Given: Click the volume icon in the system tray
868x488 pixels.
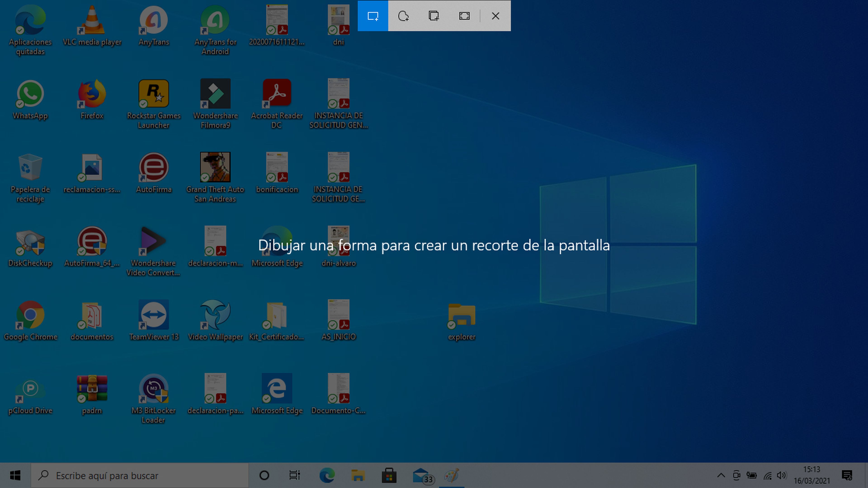Looking at the screenshot, I should pos(781,476).
